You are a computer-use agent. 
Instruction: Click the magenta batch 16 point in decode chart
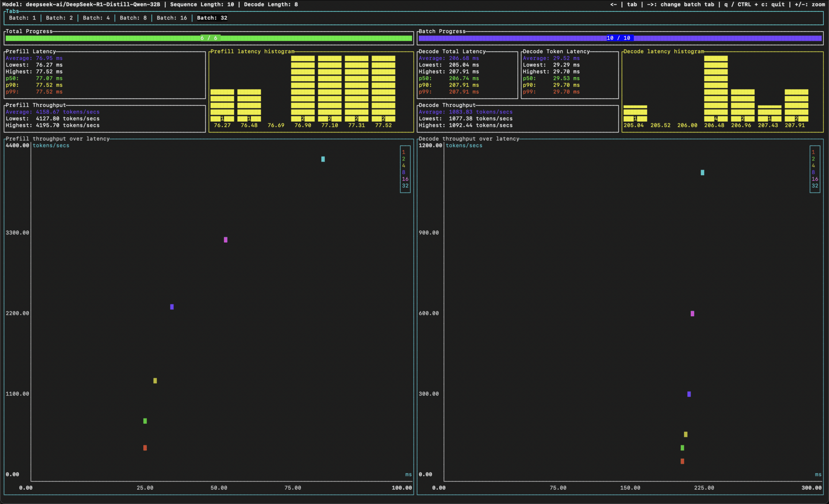[693, 314]
